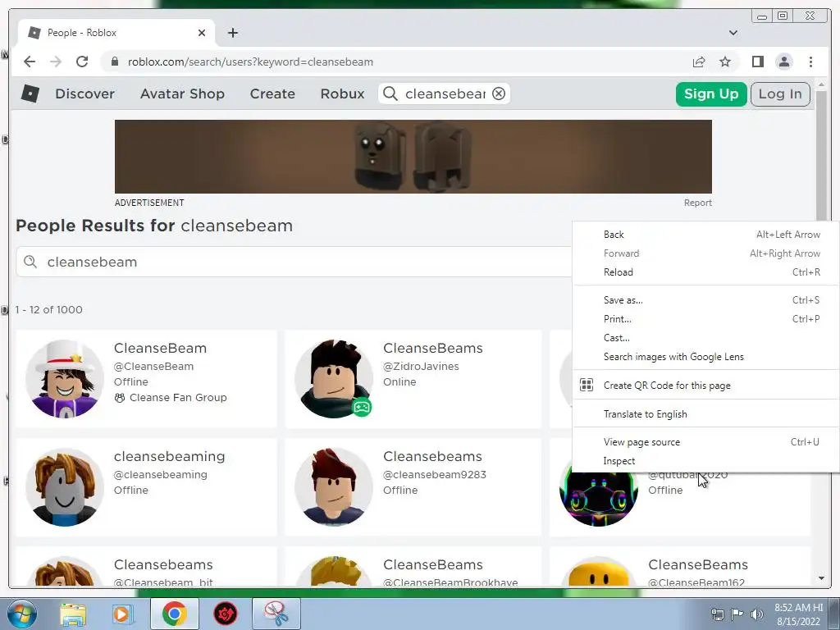Viewport: 840px width, 630px height.
Task: Reload the page with the refresh icon
Action: click(x=82, y=62)
